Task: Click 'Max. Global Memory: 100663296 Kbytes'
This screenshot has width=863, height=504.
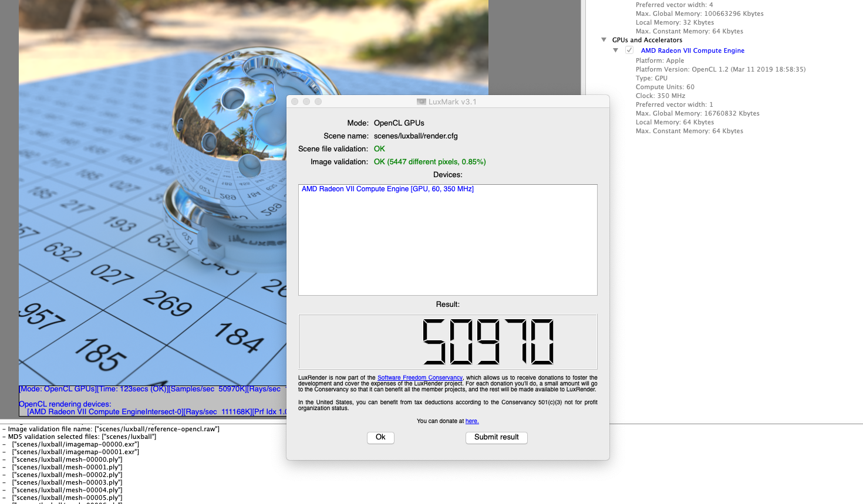Action: pyautogui.click(x=700, y=13)
